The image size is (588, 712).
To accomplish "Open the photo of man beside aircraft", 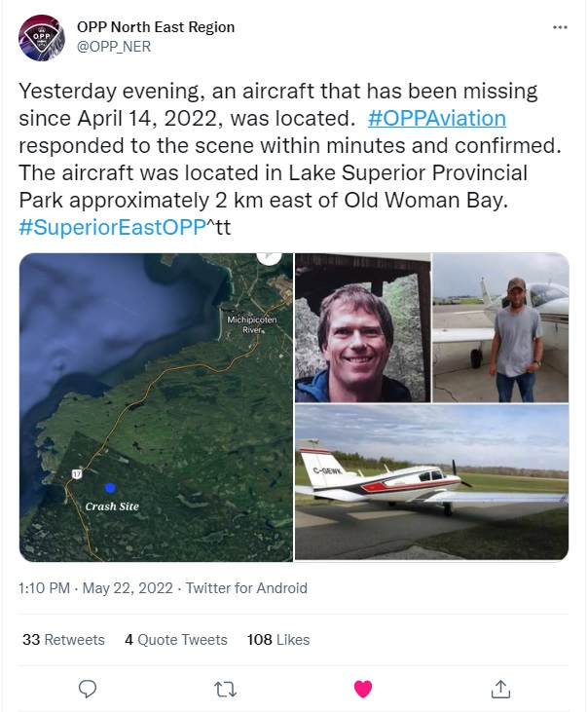I will pos(500,327).
